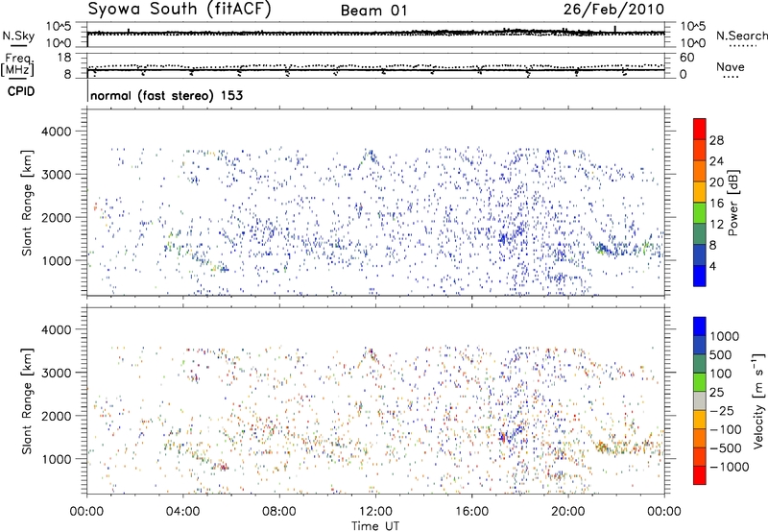Click the title 'Syowa South (fitACF)'
Screen dimensions: 768x532
click(x=179, y=10)
